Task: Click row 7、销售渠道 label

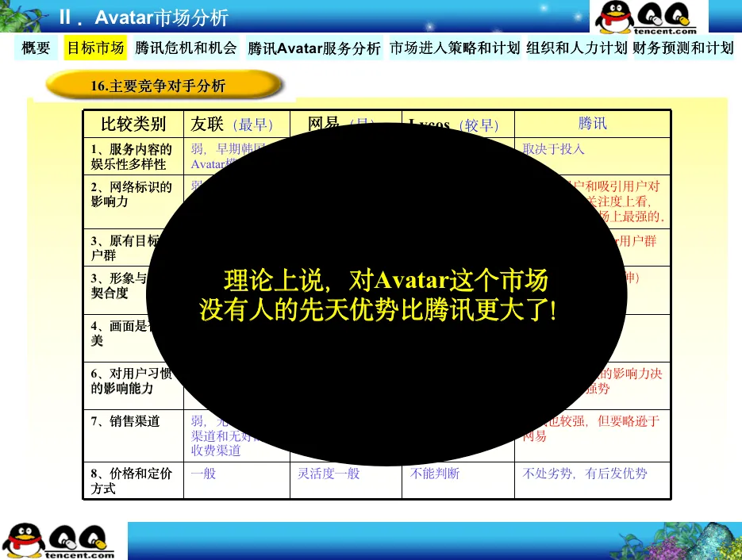Action: [x=125, y=421]
